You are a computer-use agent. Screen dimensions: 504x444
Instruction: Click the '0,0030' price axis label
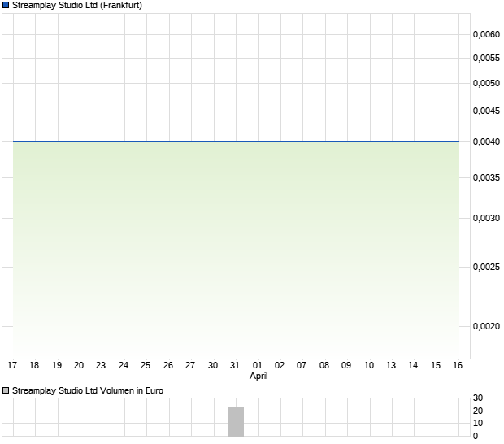(x=486, y=218)
